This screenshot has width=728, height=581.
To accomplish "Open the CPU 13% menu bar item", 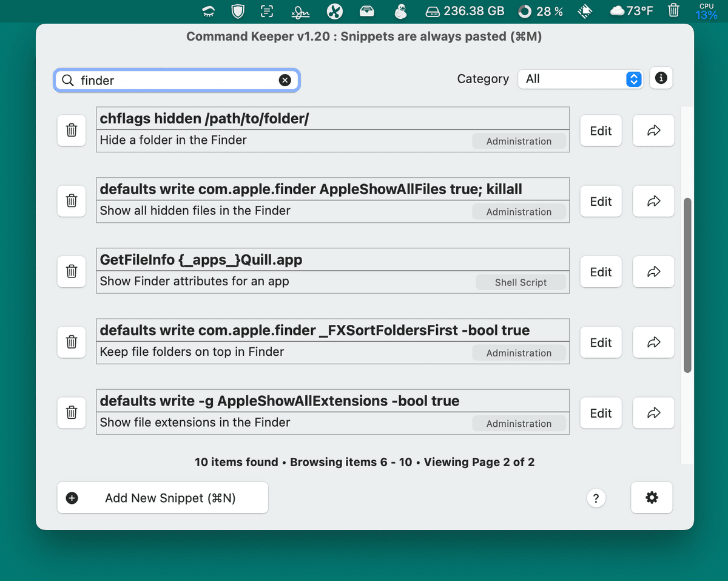I will pyautogui.click(x=706, y=11).
